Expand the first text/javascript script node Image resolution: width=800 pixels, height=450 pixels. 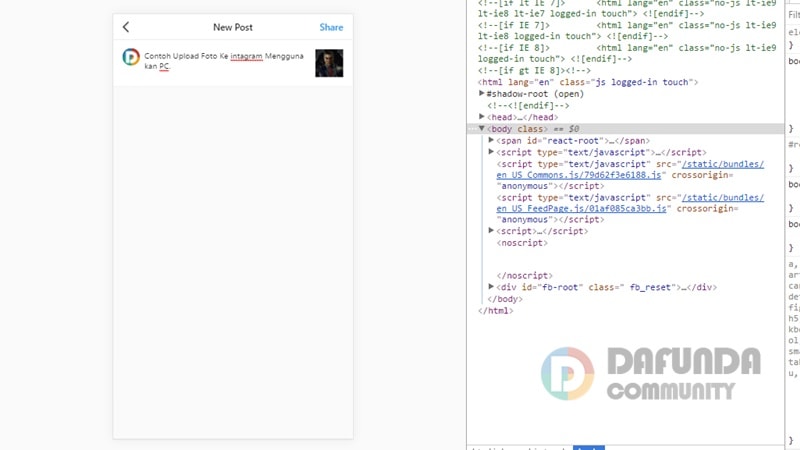[x=491, y=152]
